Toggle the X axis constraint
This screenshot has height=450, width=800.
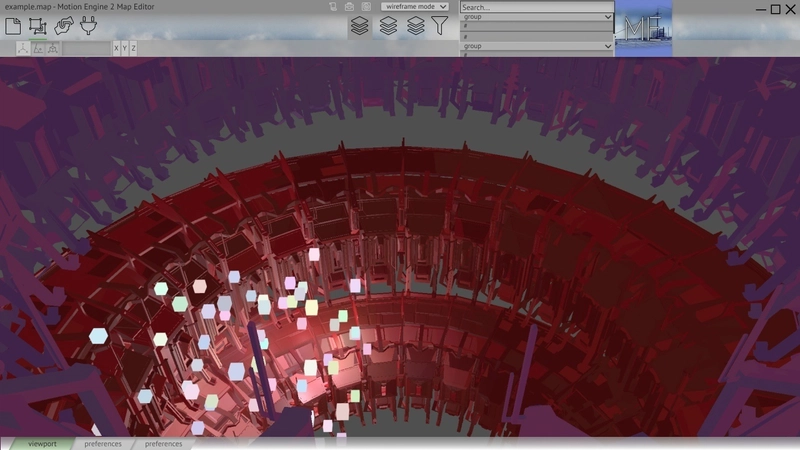coord(116,48)
